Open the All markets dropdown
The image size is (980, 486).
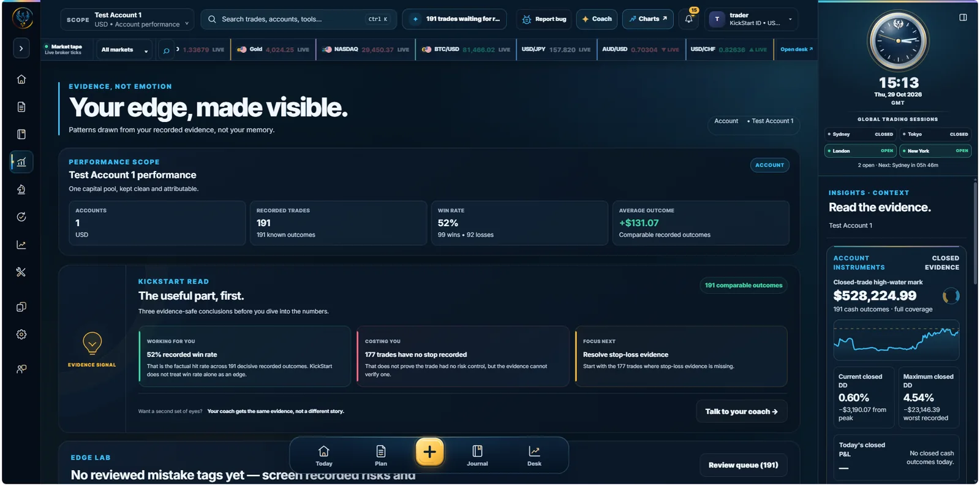(124, 50)
